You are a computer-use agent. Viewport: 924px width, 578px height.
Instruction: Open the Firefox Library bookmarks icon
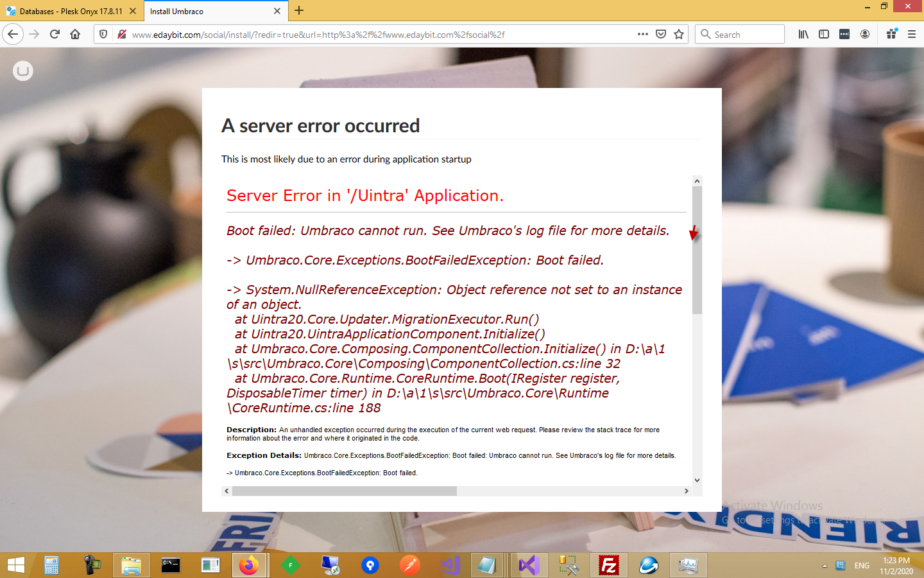803,34
